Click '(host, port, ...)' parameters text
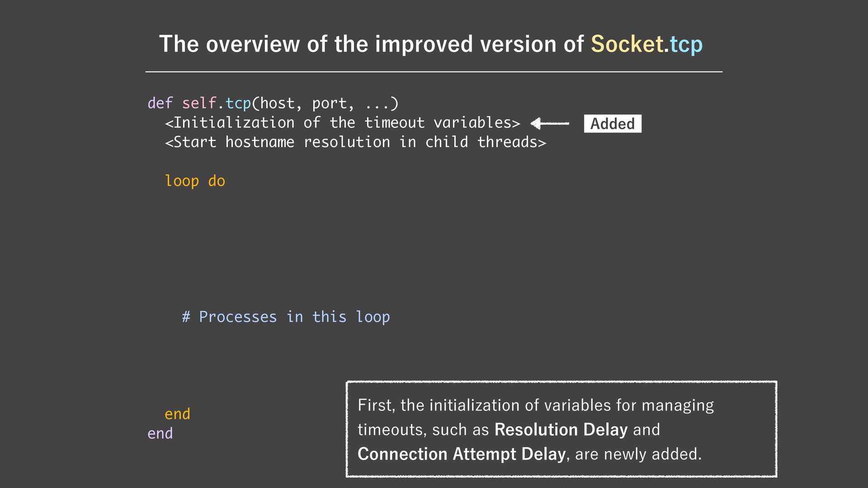The height and width of the screenshot is (488, 868). pos(325,103)
